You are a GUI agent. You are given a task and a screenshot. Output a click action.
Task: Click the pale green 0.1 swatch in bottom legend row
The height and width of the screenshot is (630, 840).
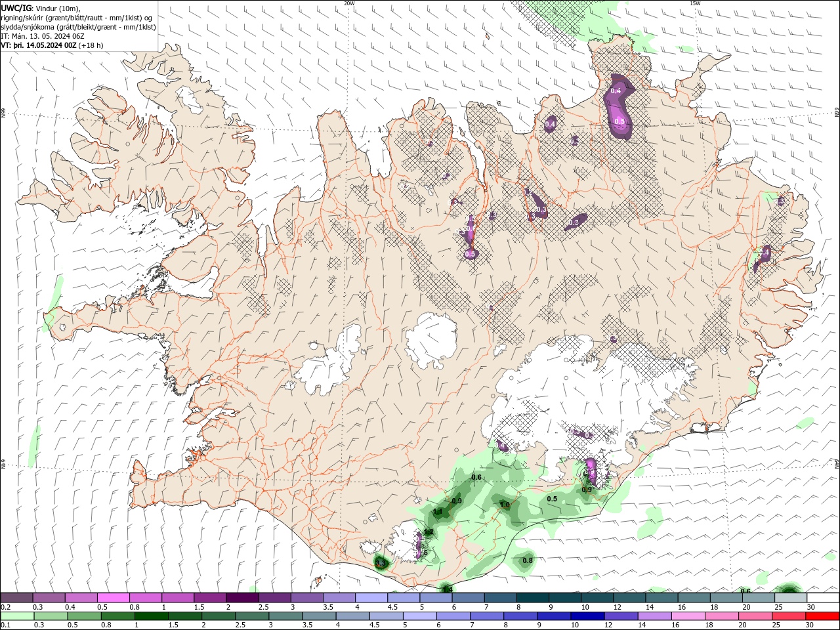coord(18,616)
